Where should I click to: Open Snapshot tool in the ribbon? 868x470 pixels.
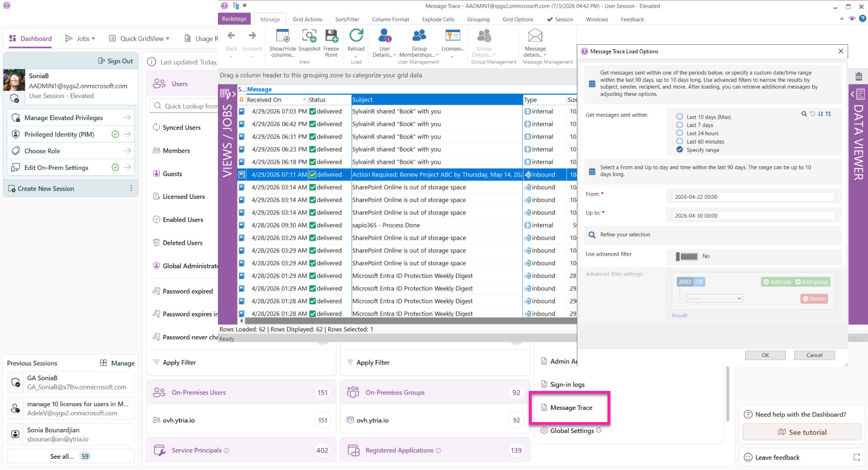(309, 36)
